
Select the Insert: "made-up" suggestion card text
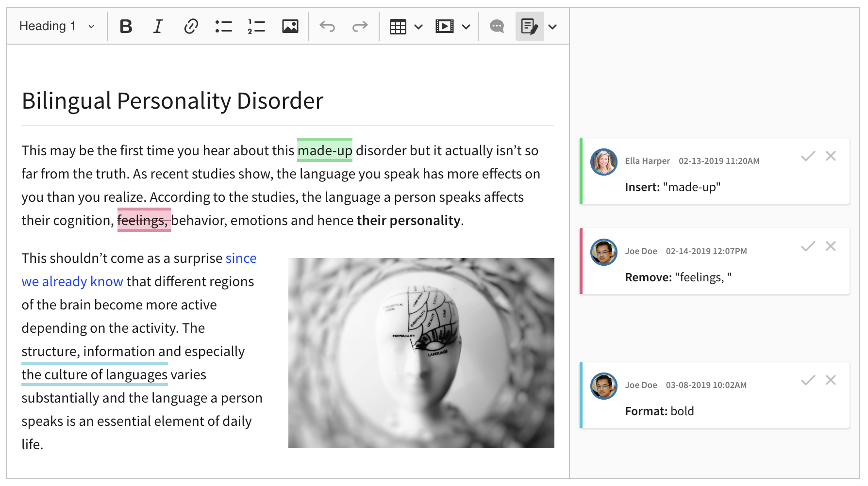(673, 187)
